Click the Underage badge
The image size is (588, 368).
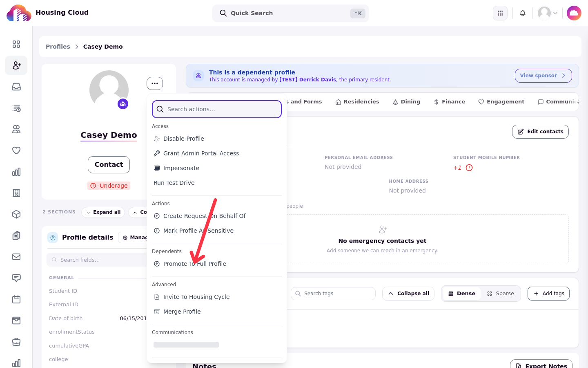pyautogui.click(x=109, y=186)
